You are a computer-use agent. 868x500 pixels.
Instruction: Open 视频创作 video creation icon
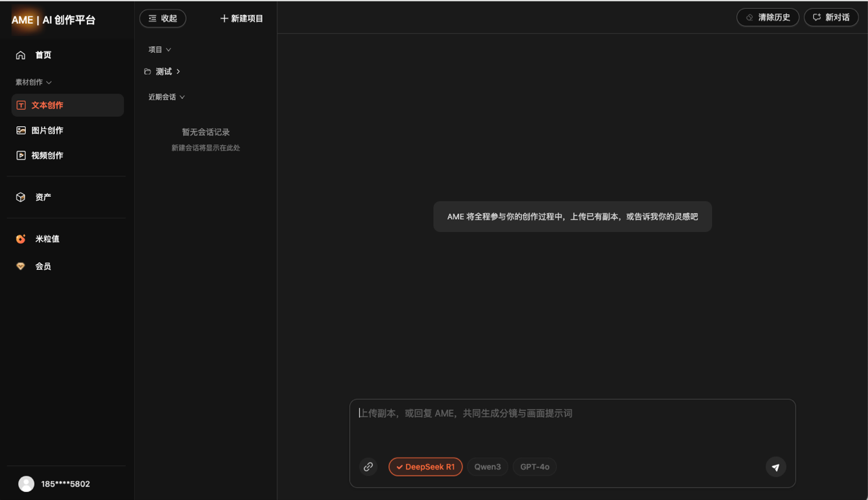[x=21, y=155]
